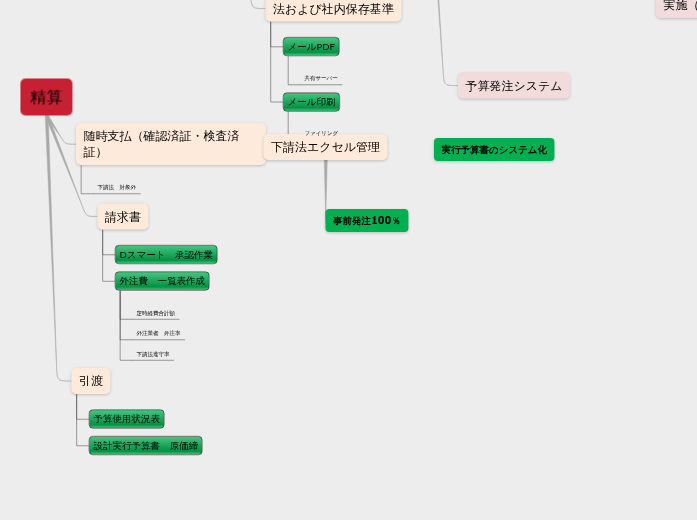Click the green メールPDF node
This screenshot has width=697, height=520.
(x=311, y=47)
